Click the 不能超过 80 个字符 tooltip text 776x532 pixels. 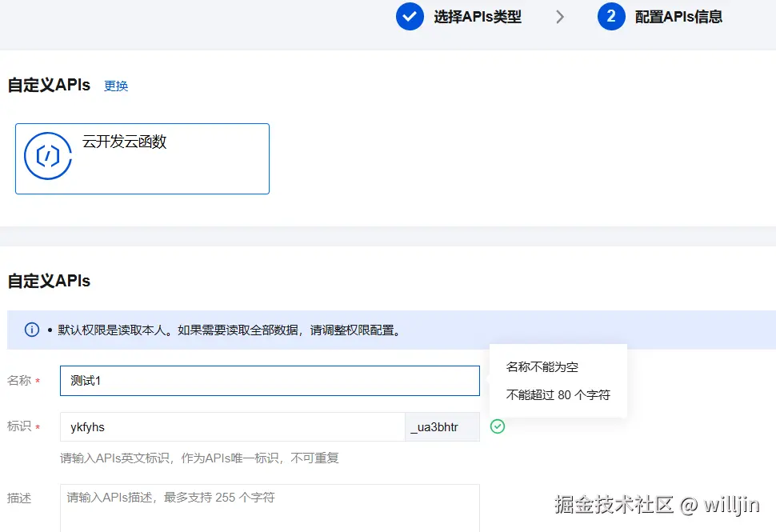[558, 395]
